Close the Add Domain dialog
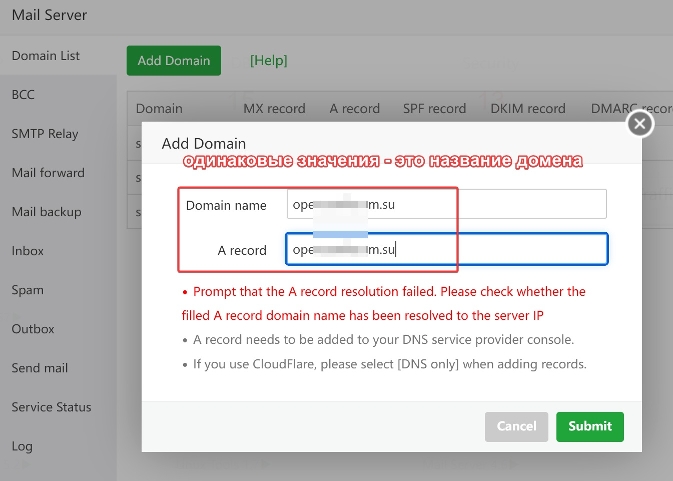This screenshot has width=673, height=481. [x=640, y=123]
